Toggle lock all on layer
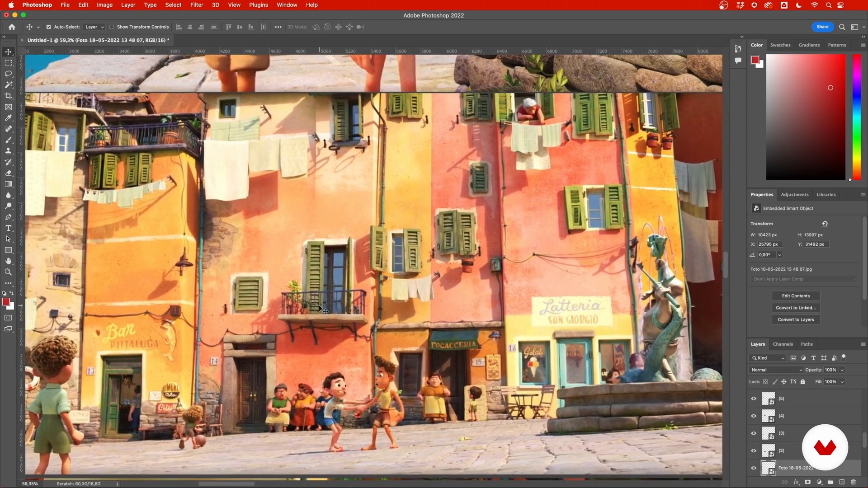Image resolution: width=868 pixels, height=488 pixels. pos(803,382)
